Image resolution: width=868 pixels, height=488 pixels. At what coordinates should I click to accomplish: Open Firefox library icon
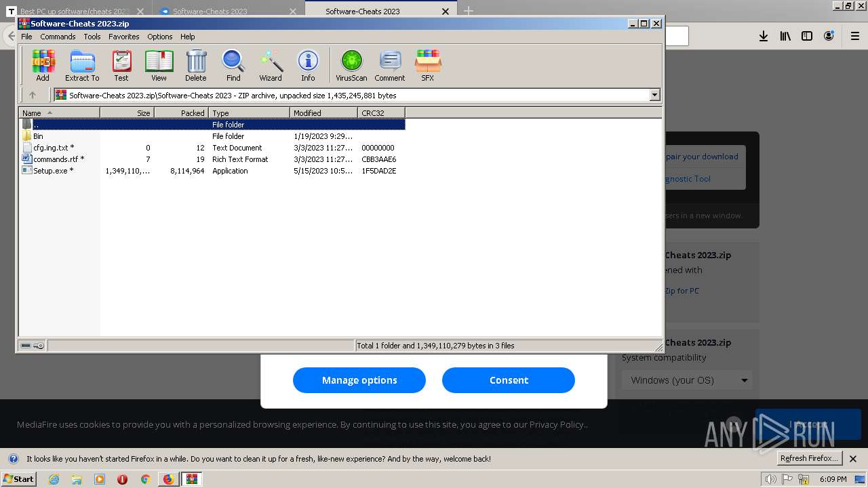point(785,36)
